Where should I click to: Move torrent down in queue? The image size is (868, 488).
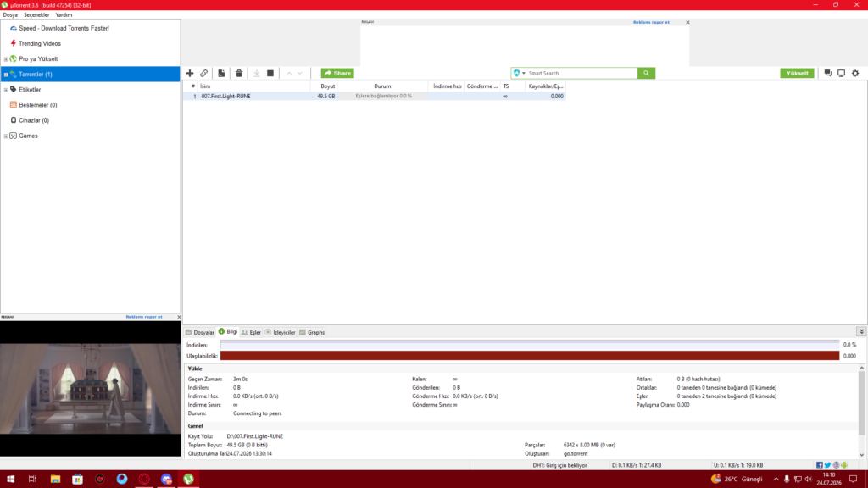(300, 73)
